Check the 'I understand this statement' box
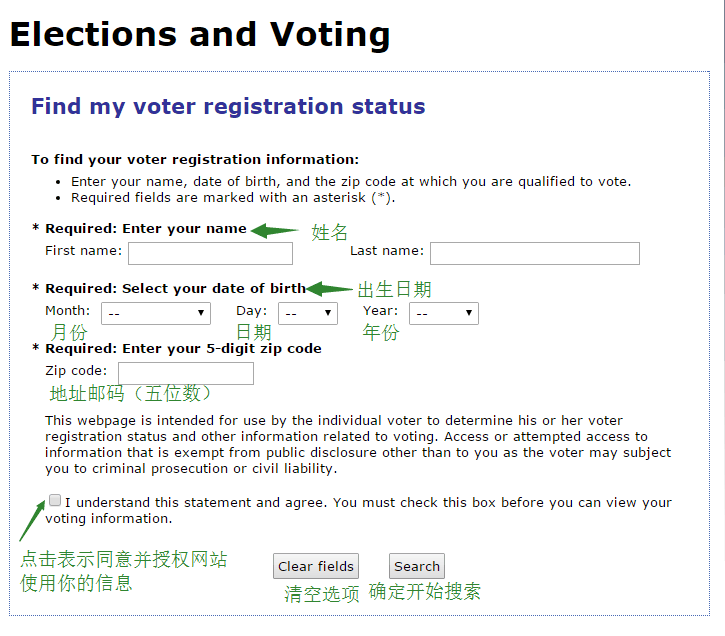 pyautogui.click(x=55, y=500)
